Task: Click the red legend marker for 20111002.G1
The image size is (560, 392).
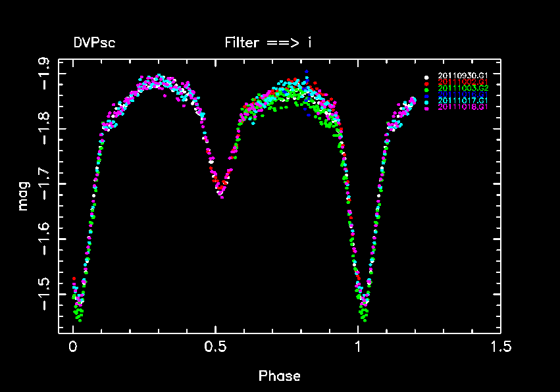Action: pos(427,84)
